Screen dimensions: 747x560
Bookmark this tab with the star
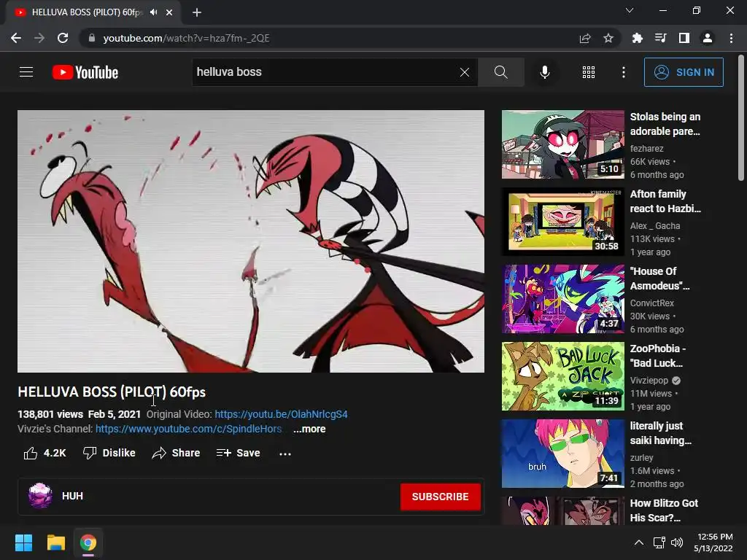[x=608, y=38]
